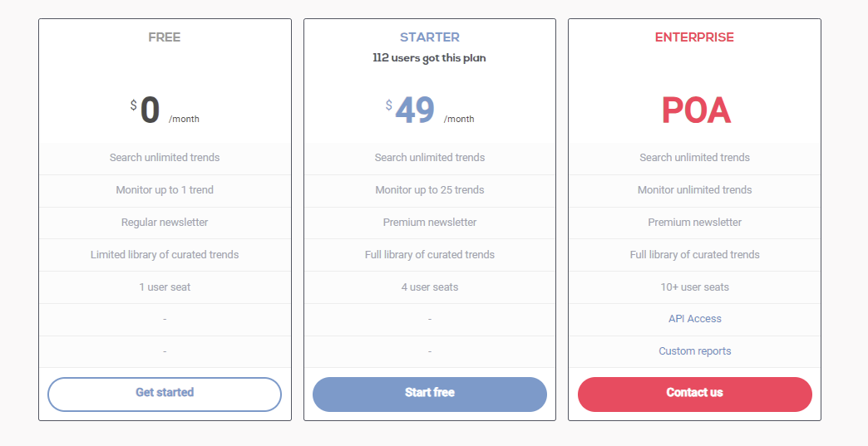Click the $49 per month price

pyautogui.click(x=430, y=110)
